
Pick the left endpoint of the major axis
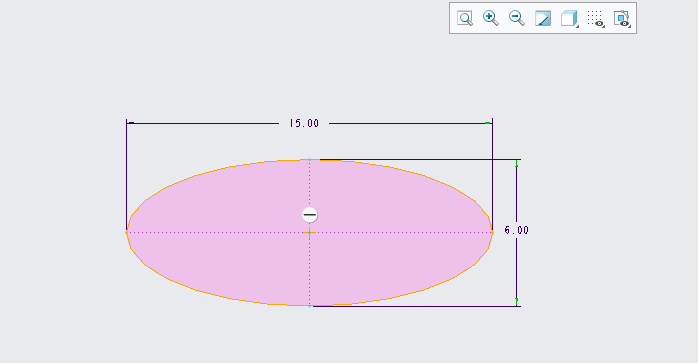[x=127, y=232]
